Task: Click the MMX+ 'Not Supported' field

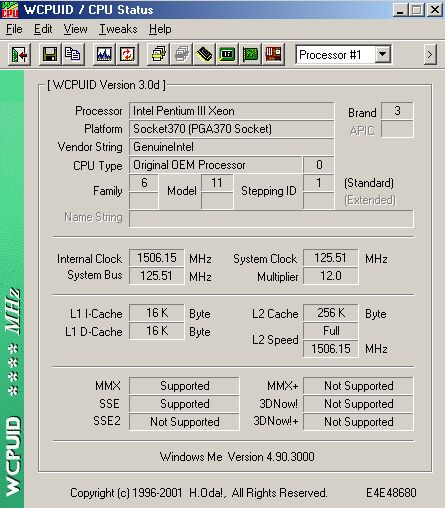Action: (358, 386)
